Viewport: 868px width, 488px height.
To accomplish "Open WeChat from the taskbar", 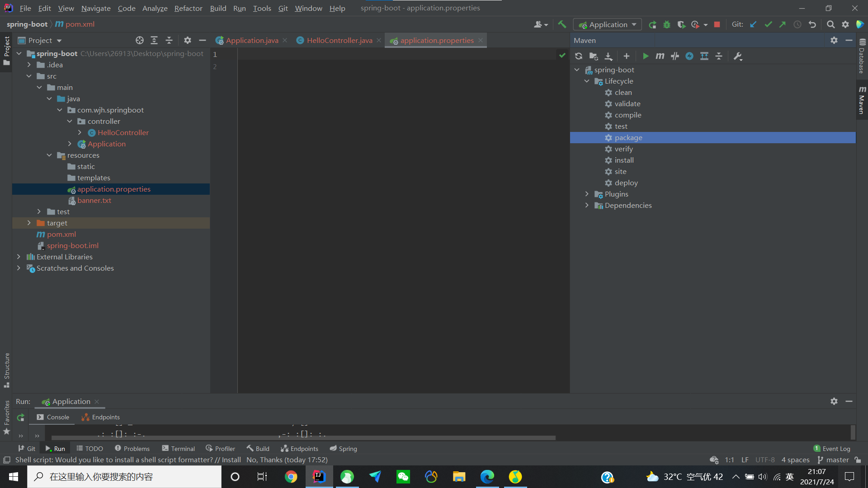I will [x=403, y=477].
